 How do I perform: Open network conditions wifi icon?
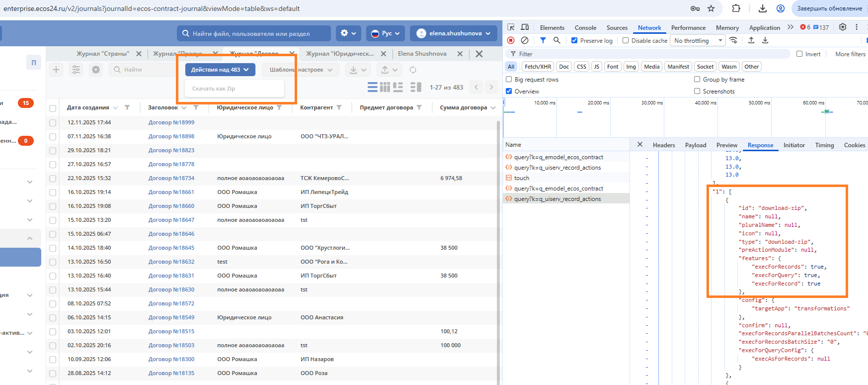733,40
